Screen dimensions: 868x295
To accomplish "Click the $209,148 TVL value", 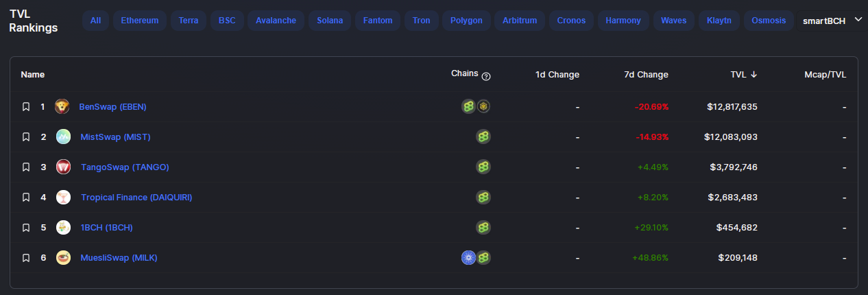I will click(x=738, y=258).
